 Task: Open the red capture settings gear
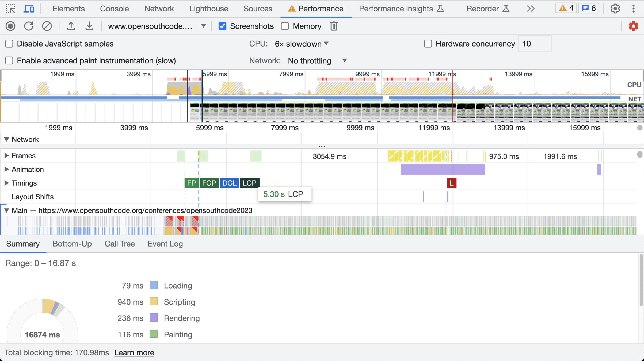pyautogui.click(x=633, y=26)
